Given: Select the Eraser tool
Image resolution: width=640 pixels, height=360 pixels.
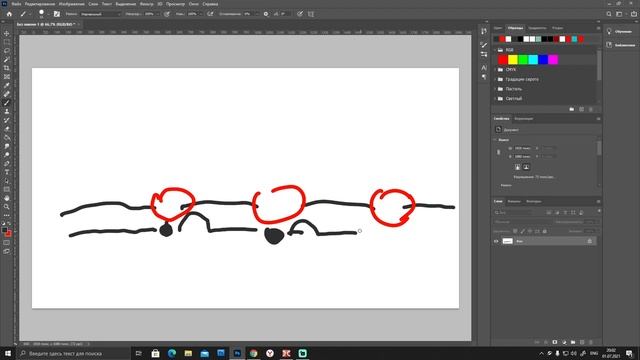Looking at the screenshot, I should (x=7, y=129).
